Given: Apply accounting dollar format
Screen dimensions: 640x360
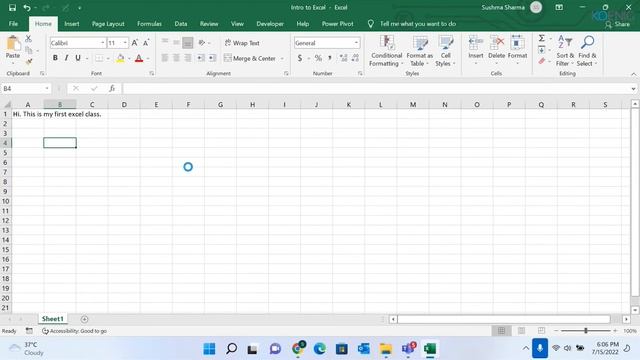Looking at the screenshot, I should [x=300, y=58].
